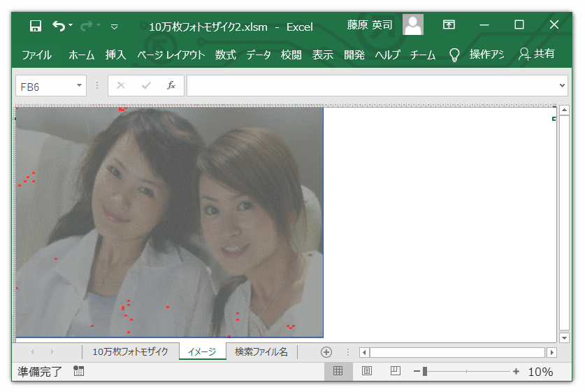
Task: Click the vertical scrollbar up arrow
Action: (x=564, y=110)
